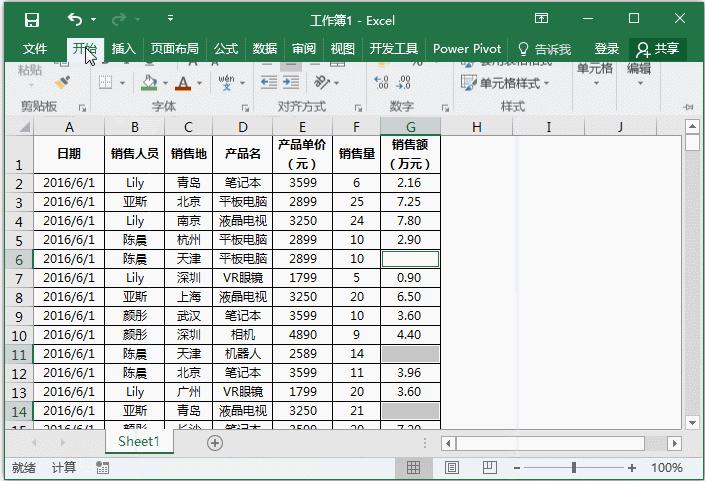This screenshot has width=705, height=481.
Task: Expand the 编辑 ribbon group dropdown
Action: click(x=640, y=83)
